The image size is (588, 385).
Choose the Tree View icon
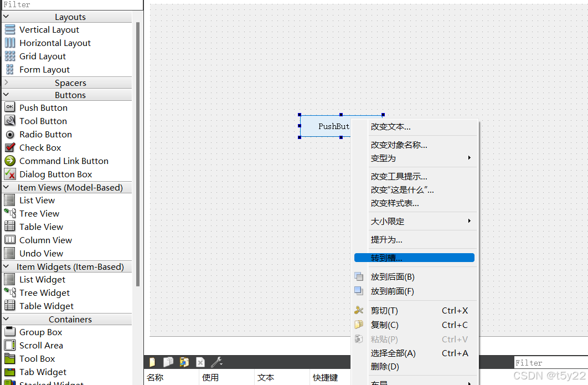[10, 213]
